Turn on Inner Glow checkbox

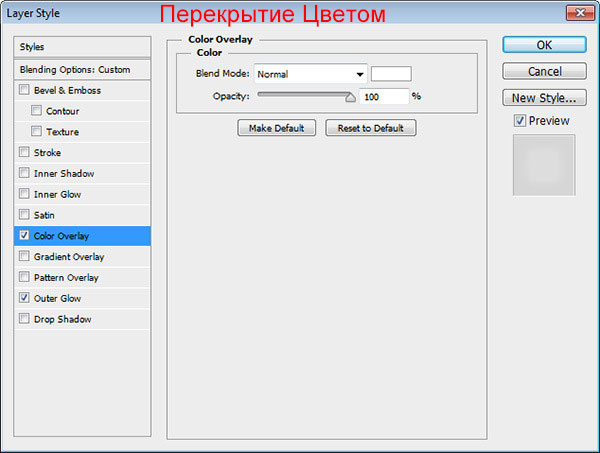tap(24, 194)
